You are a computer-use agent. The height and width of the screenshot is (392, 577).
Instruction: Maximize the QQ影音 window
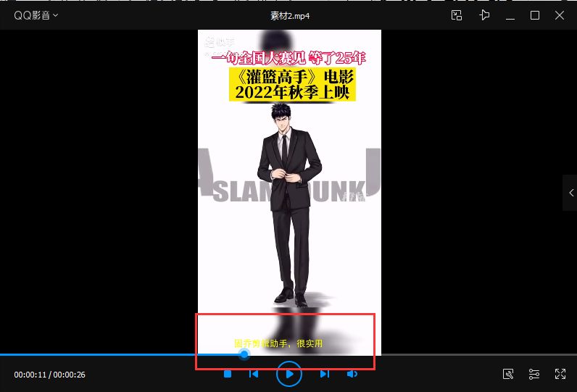tap(535, 15)
